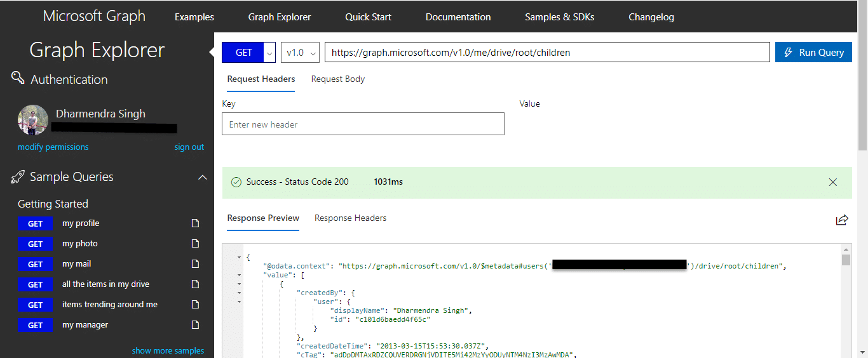Collapse the sidebar using arrow handle
The image size is (868, 358).
click(x=212, y=52)
